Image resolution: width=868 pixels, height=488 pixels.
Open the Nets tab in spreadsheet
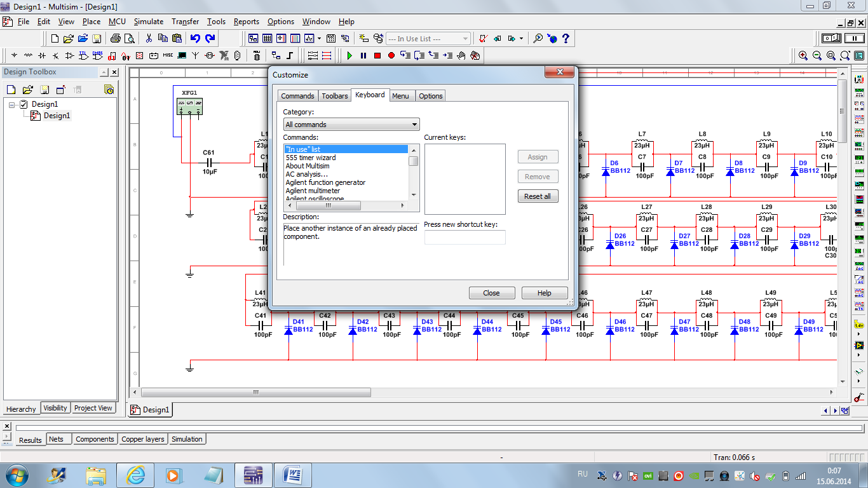[x=57, y=439]
